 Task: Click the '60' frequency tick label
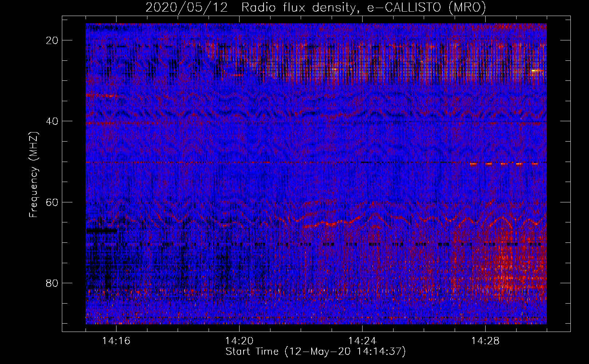click(x=52, y=202)
